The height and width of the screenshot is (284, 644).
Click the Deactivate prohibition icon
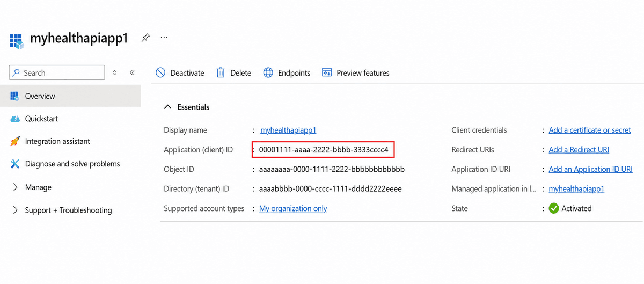(x=160, y=72)
